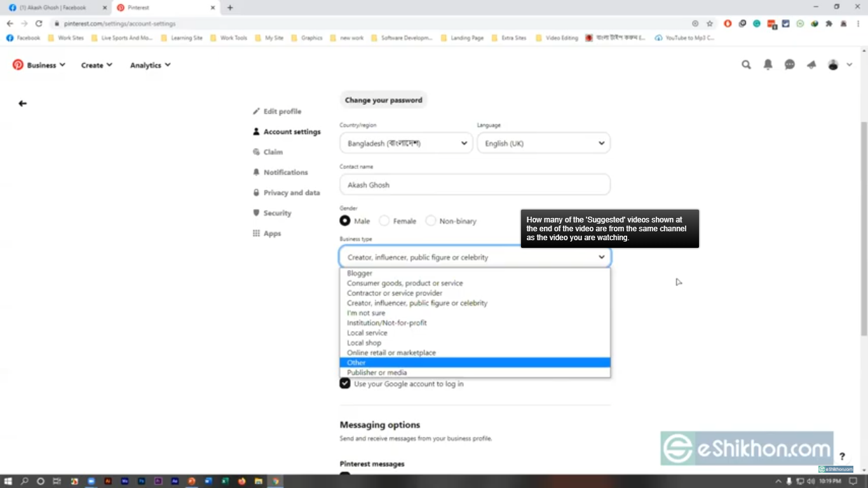The width and height of the screenshot is (868, 488).
Task: Choose Non-binary as gender
Action: click(x=431, y=220)
